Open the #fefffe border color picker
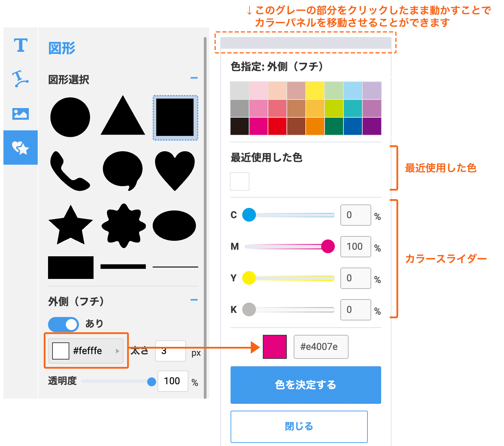The height and width of the screenshot is (446, 504). (86, 351)
